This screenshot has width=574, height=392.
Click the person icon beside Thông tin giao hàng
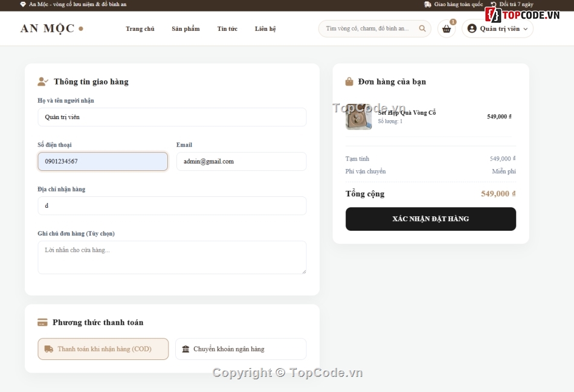click(x=43, y=82)
